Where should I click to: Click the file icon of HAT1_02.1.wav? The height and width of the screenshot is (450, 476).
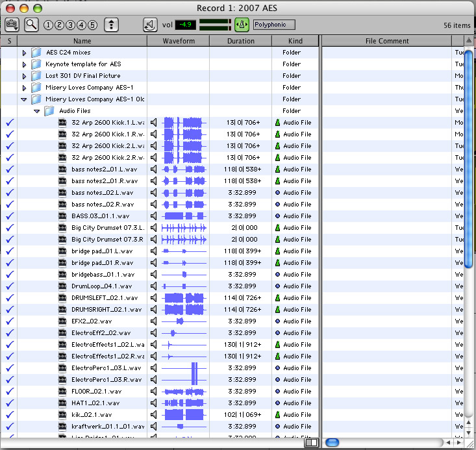63,403
